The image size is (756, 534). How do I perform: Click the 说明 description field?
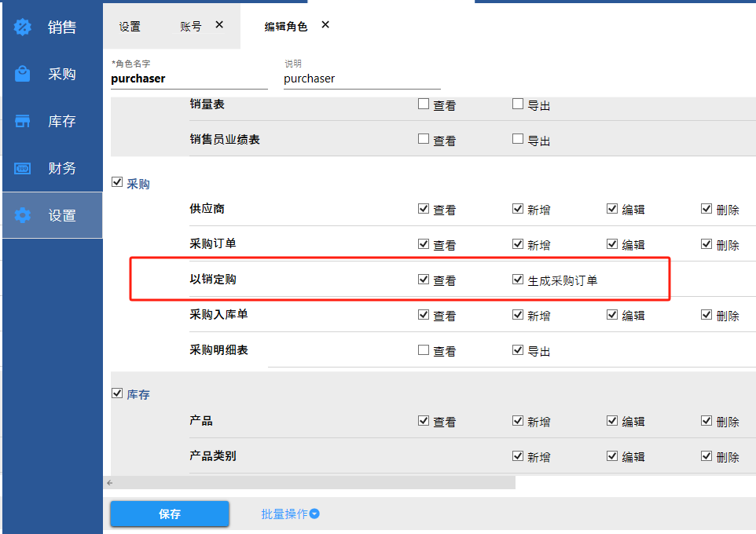point(361,79)
